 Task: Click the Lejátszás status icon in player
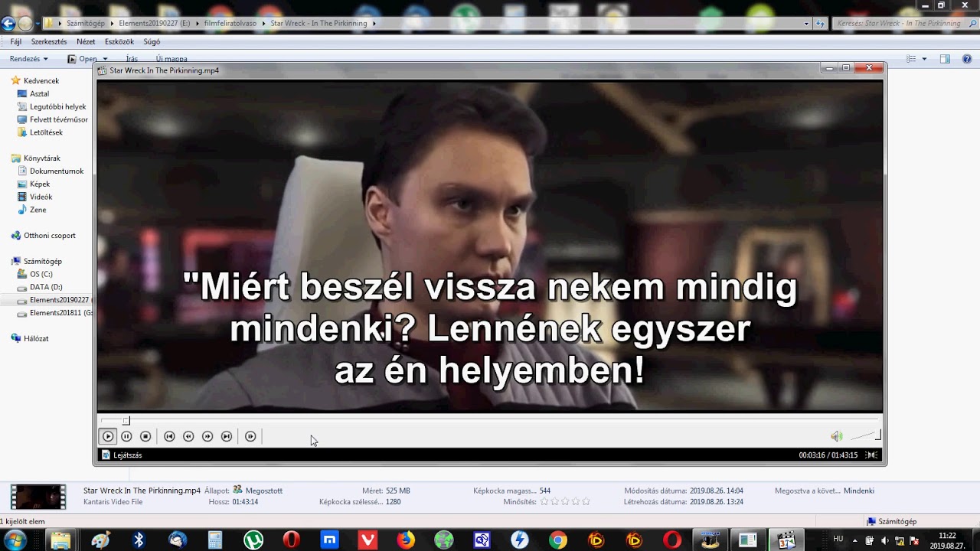coord(106,455)
